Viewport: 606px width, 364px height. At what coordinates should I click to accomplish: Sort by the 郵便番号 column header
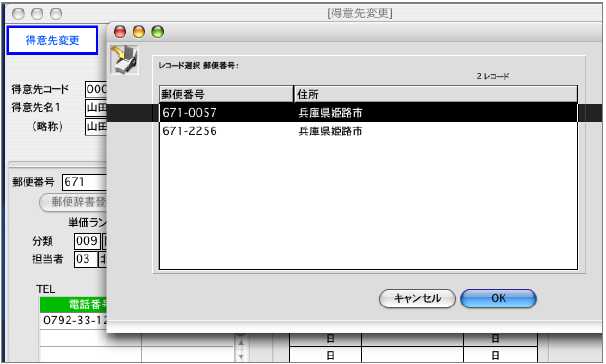226,94
